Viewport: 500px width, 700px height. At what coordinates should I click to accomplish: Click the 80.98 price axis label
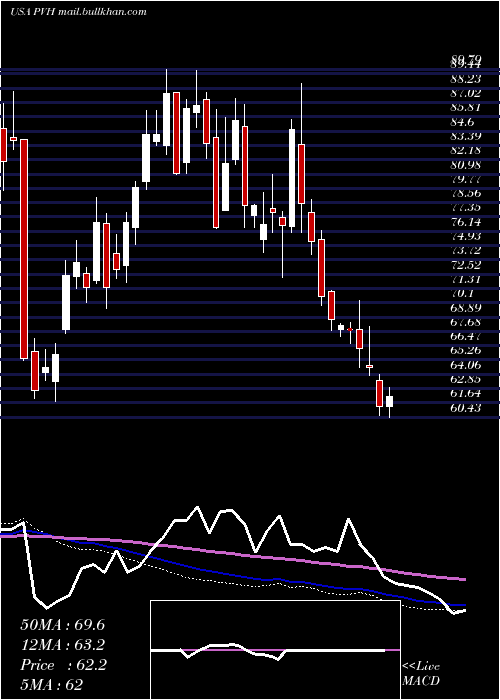pos(466,165)
